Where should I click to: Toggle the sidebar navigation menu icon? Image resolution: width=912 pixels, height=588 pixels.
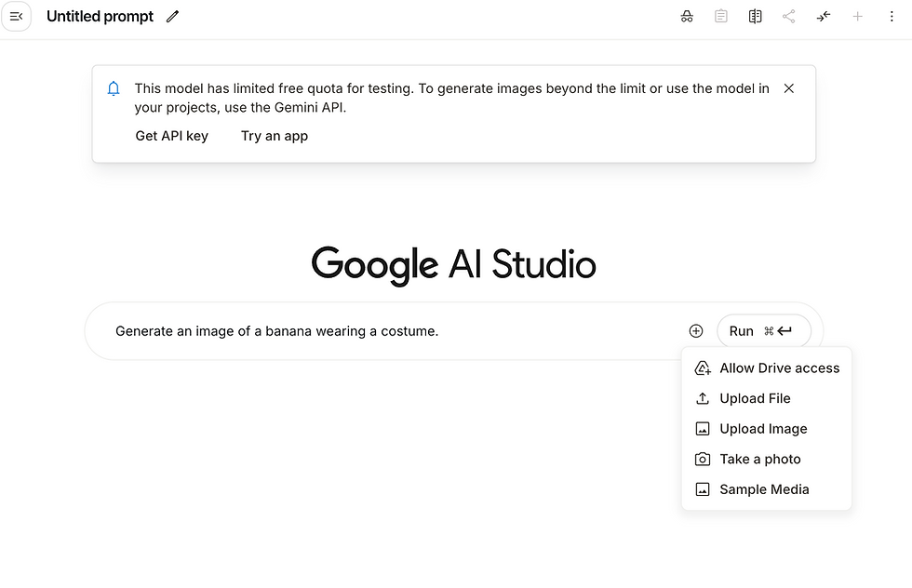17,17
